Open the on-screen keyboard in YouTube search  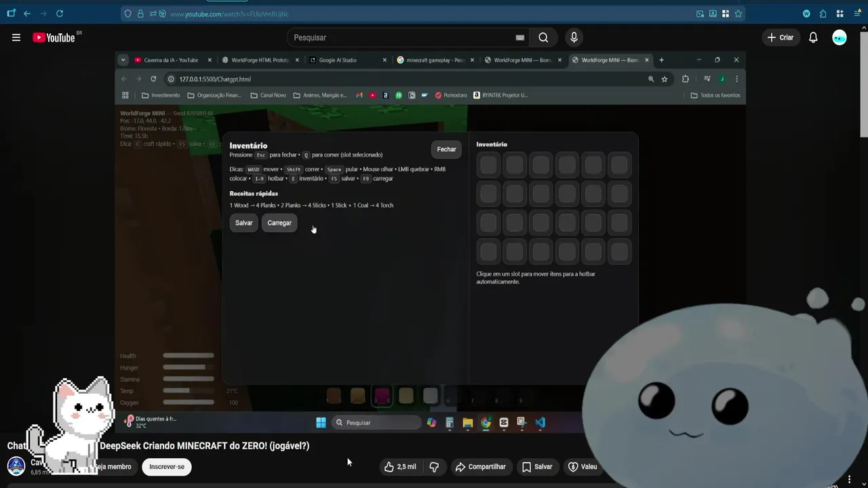point(520,38)
